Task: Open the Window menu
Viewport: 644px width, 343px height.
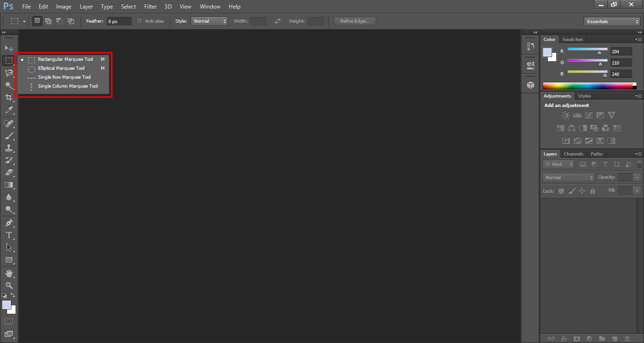Action: [x=210, y=7]
